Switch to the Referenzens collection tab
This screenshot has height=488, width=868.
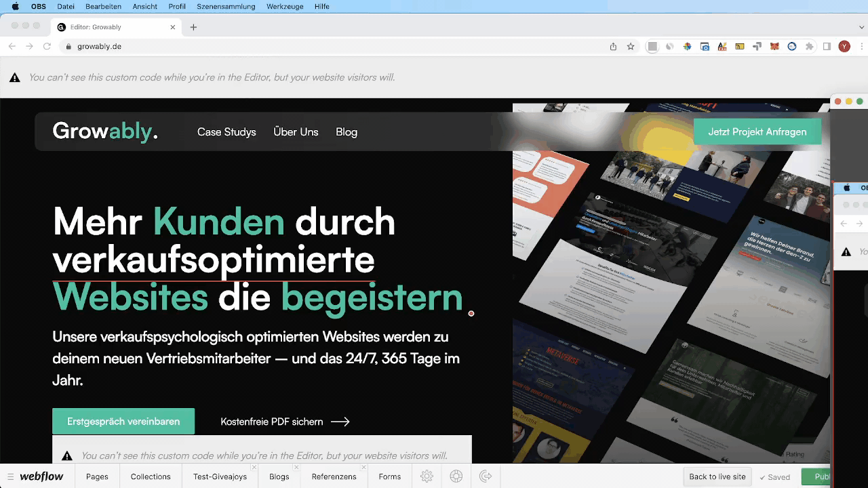pos(334,476)
